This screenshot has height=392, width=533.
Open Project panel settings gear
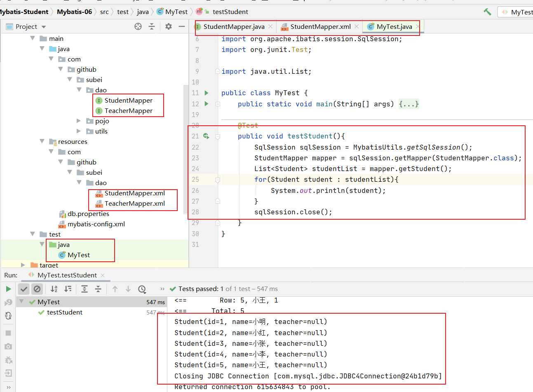pos(168,27)
